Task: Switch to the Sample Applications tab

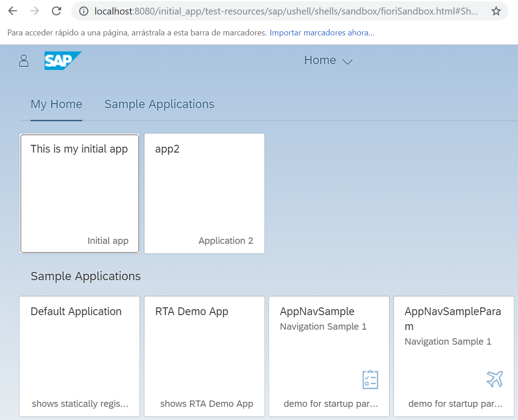Action: coord(159,104)
